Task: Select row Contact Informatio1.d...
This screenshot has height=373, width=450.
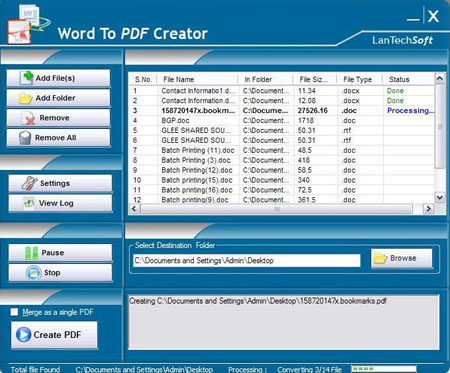Action: (x=282, y=91)
